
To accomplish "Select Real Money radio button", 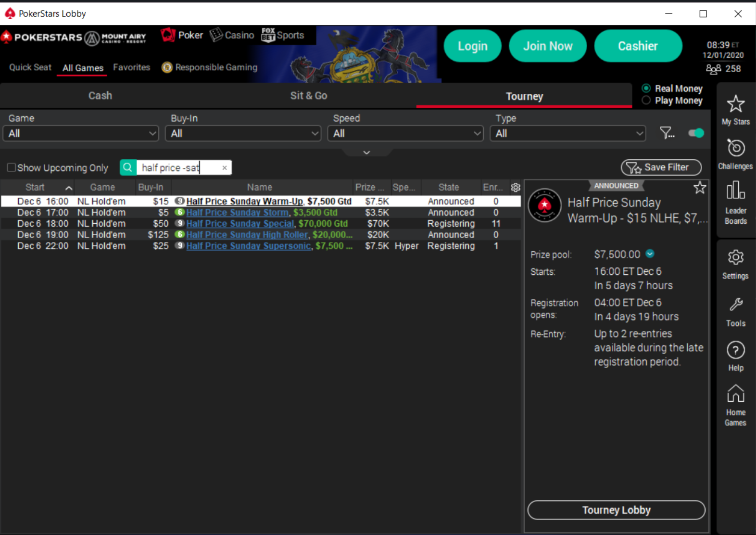I will [x=646, y=88].
